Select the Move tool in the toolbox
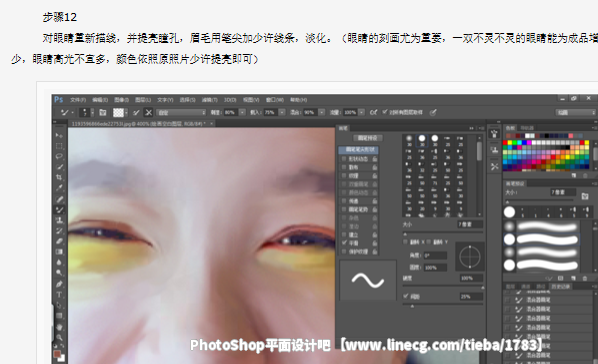 pos(59,135)
